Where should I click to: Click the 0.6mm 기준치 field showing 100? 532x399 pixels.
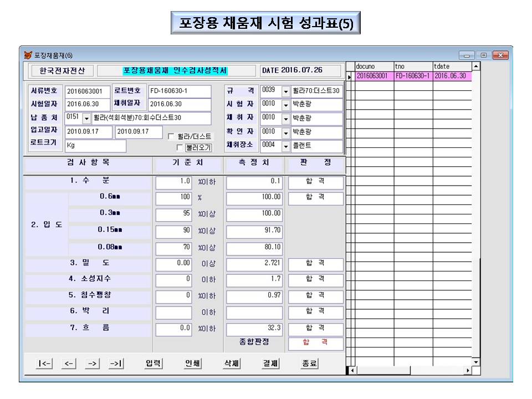click(x=173, y=198)
